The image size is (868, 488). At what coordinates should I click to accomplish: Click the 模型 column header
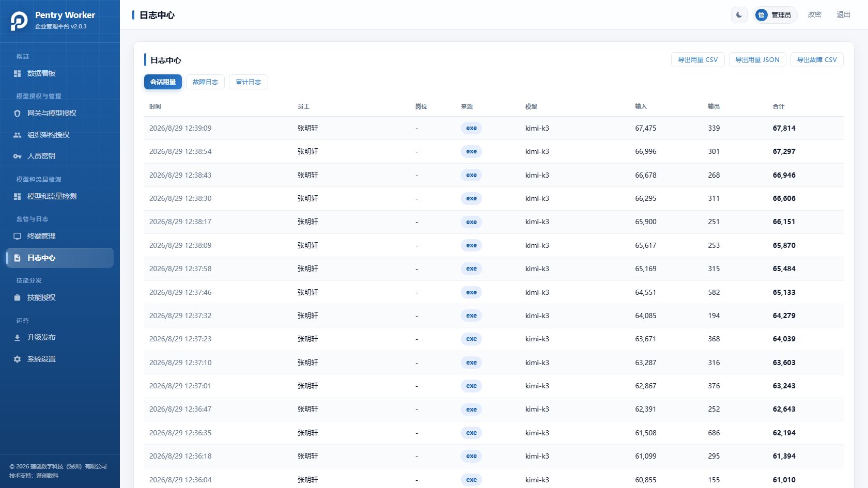(531, 106)
